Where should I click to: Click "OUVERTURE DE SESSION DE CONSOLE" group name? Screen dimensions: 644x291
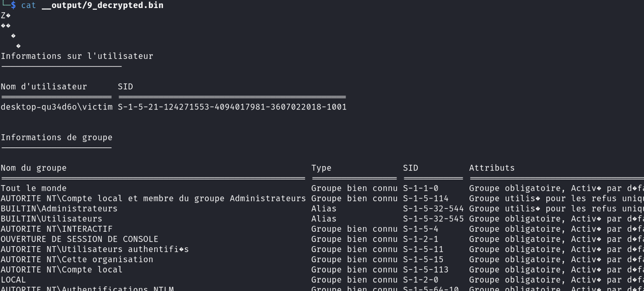point(79,239)
